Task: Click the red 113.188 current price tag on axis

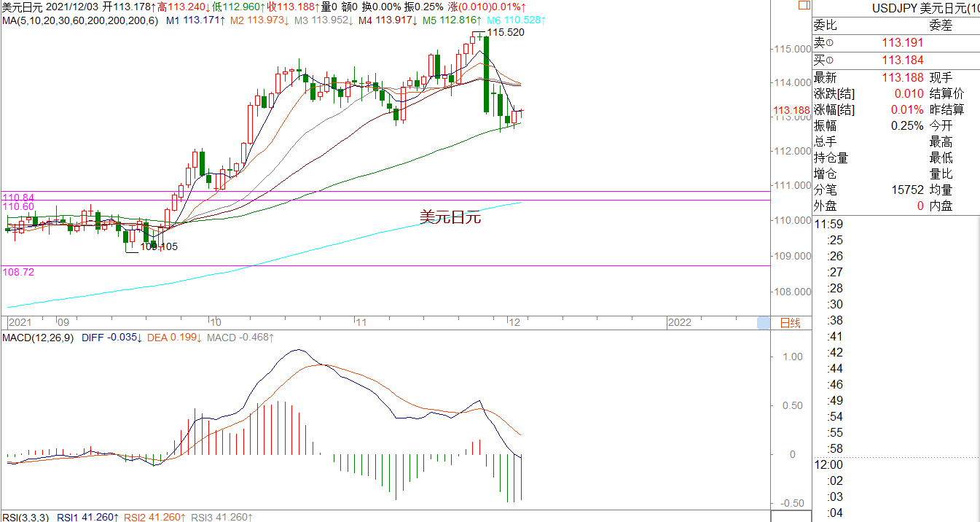Action: coord(792,110)
